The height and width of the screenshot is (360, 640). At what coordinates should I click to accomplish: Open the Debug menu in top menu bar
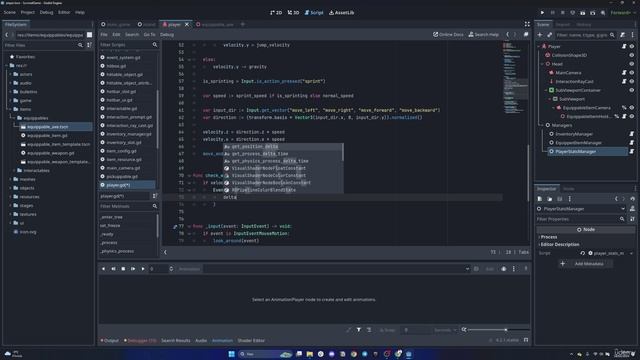(x=46, y=13)
